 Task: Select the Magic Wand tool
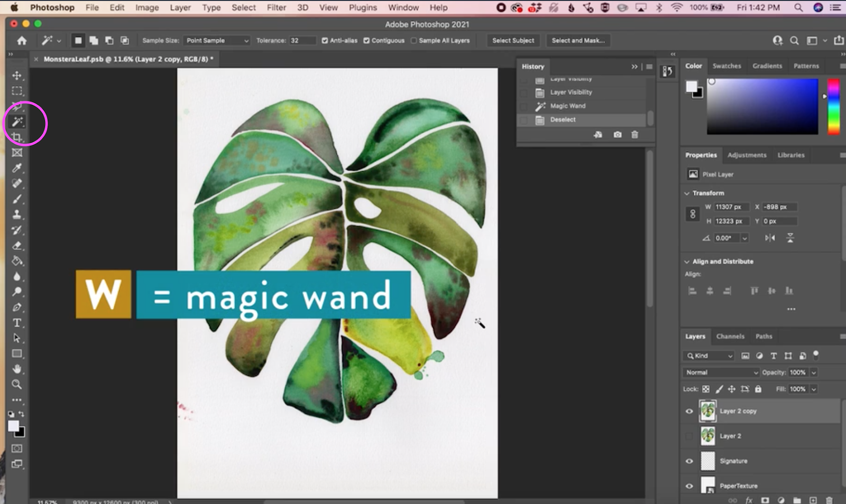tap(17, 122)
